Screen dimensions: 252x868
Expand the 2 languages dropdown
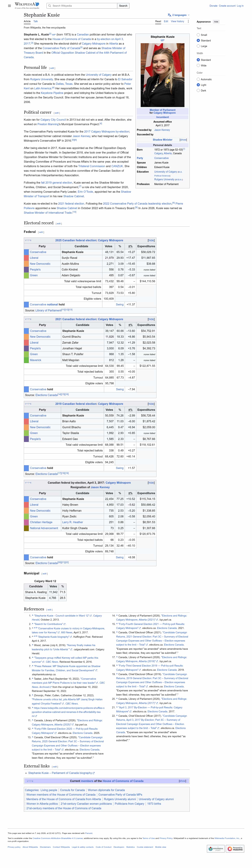tap(179, 15)
